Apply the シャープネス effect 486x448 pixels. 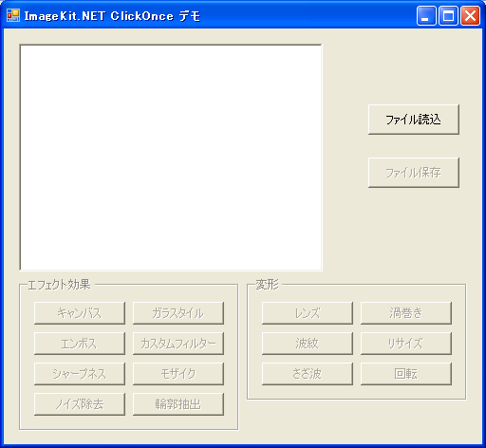tap(80, 374)
